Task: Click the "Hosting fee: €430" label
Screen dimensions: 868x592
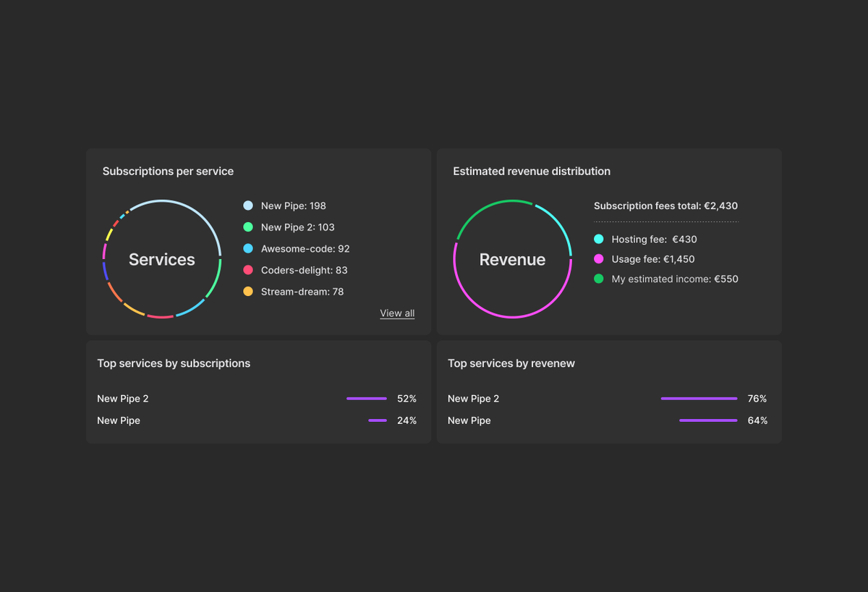Action: point(655,239)
